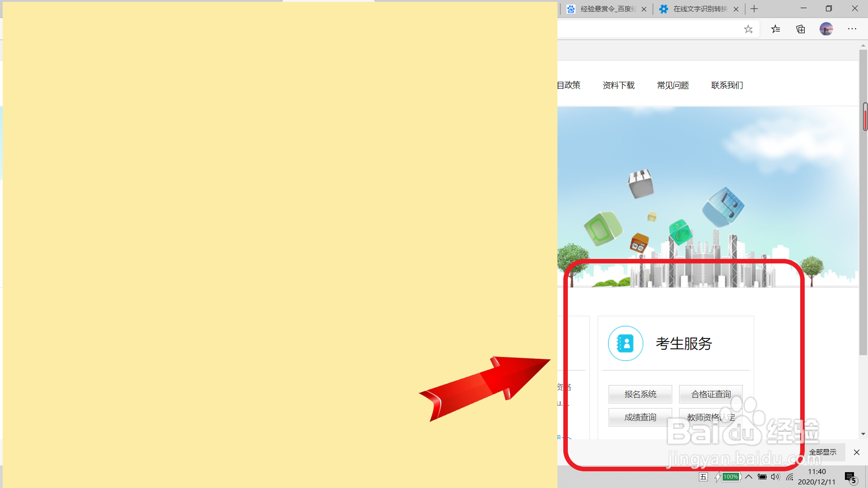The height and width of the screenshot is (488, 868).
Task: Open the 常见问题 menu item
Action: tap(673, 85)
